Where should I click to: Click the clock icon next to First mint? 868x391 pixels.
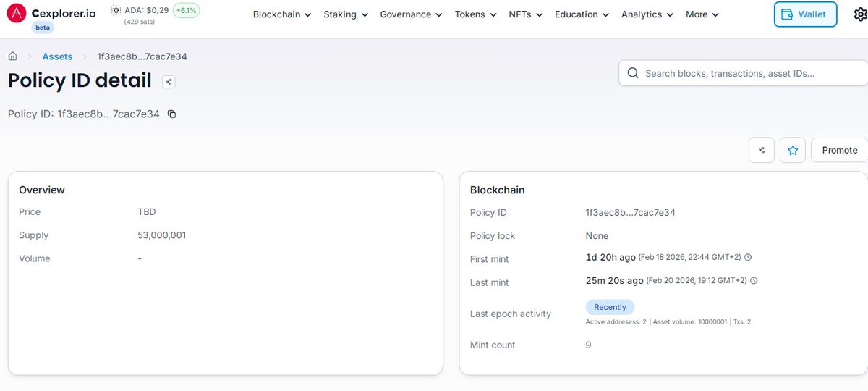pos(748,257)
